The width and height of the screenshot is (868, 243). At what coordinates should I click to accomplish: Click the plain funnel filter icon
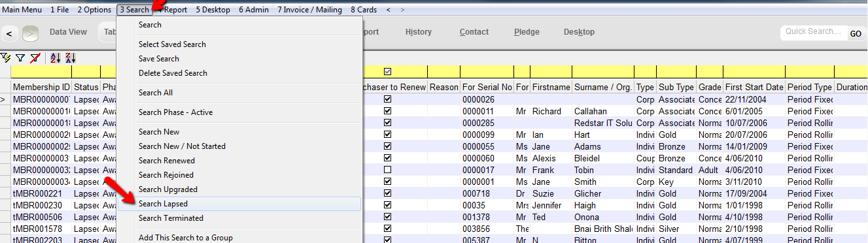(x=20, y=58)
